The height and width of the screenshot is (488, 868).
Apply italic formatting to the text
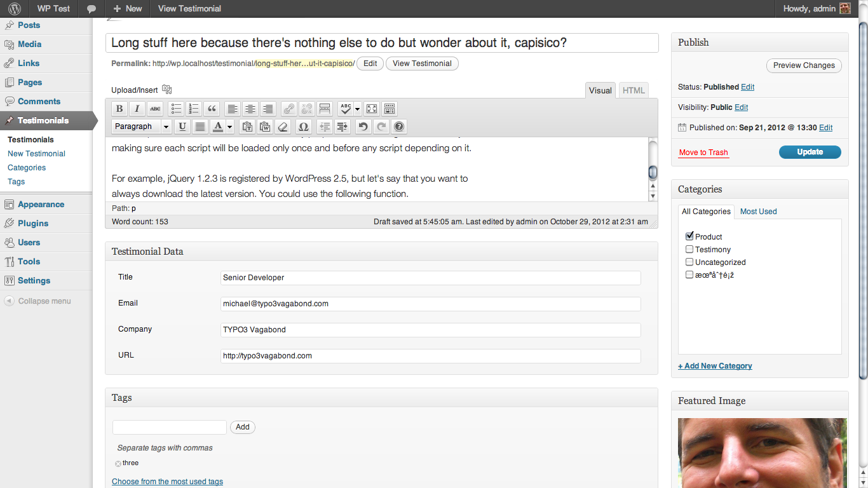pyautogui.click(x=137, y=109)
